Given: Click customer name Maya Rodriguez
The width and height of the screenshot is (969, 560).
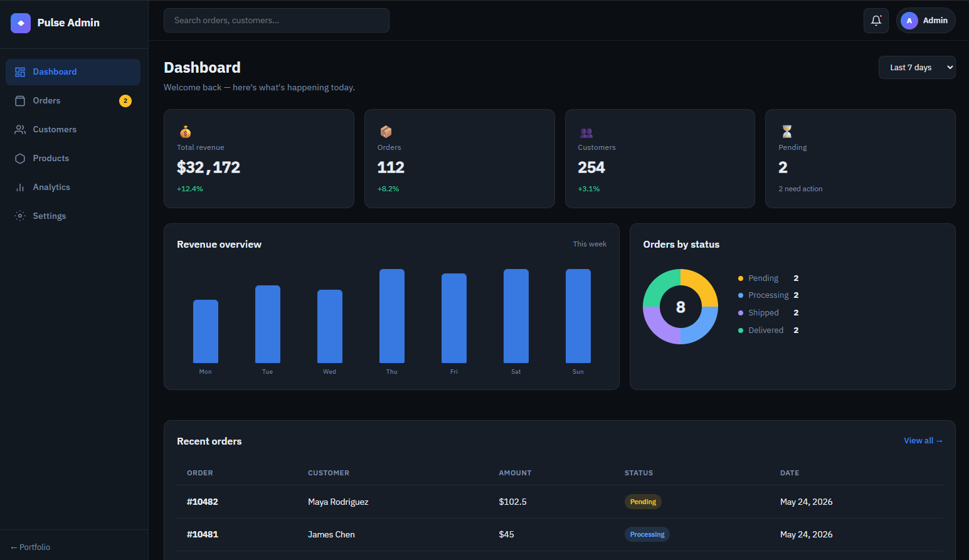Looking at the screenshot, I should tap(338, 502).
